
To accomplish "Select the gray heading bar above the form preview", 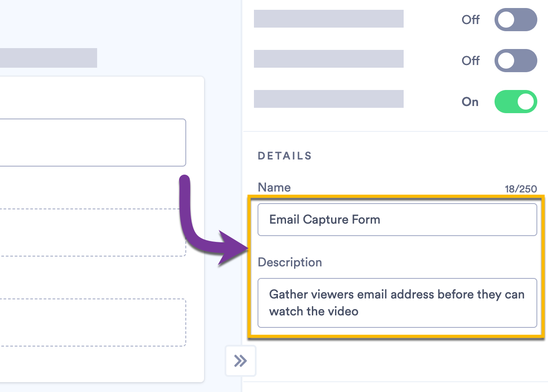I will pos(48,58).
